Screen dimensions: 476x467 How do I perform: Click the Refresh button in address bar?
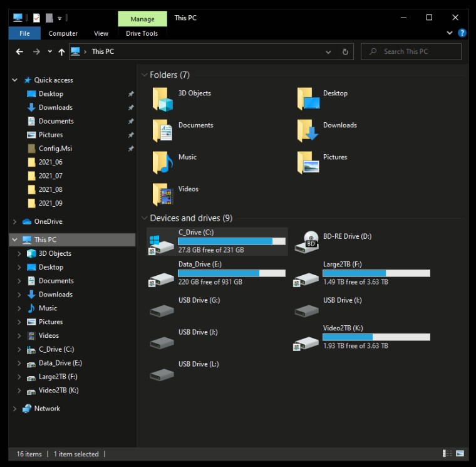click(345, 52)
